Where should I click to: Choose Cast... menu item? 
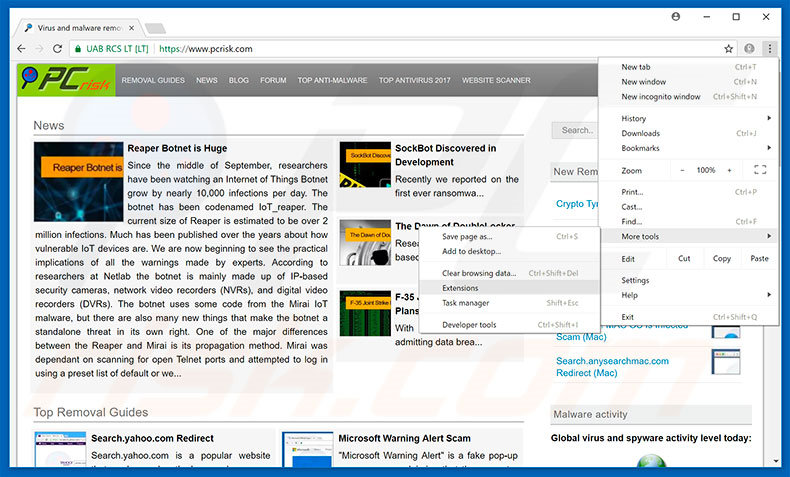689,207
